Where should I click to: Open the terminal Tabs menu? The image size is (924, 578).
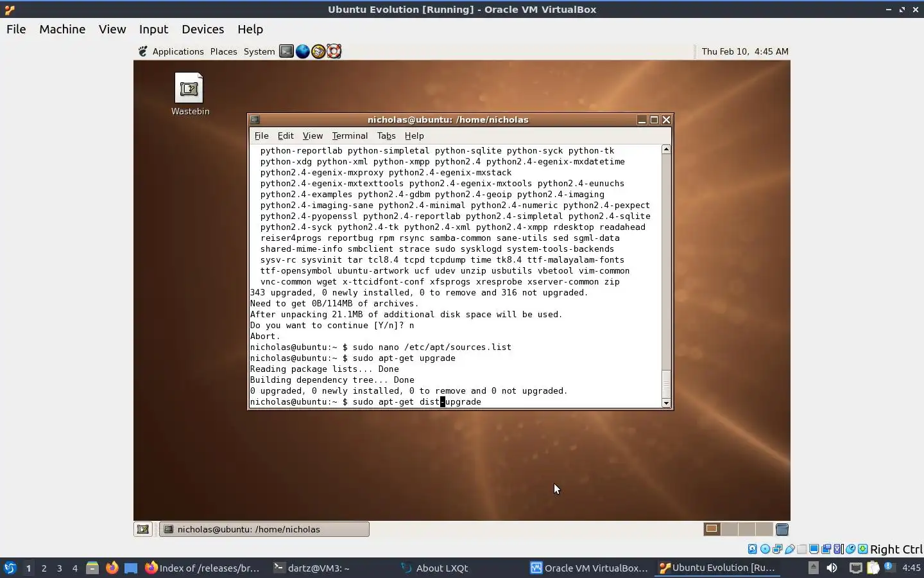coord(386,136)
